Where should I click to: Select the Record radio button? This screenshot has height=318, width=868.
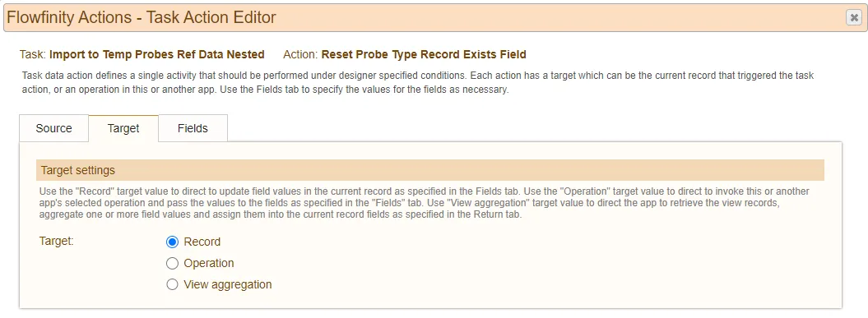tap(172, 242)
